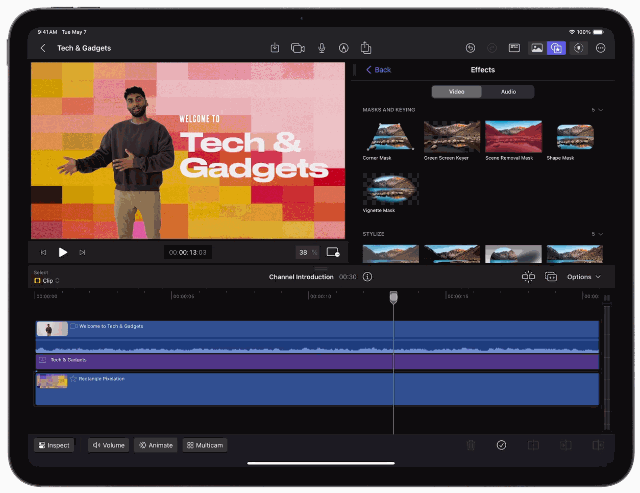The image size is (640, 493).
Task: Select the Welcome to Tech & Gadgets clip
Action: pyautogui.click(x=317, y=337)
